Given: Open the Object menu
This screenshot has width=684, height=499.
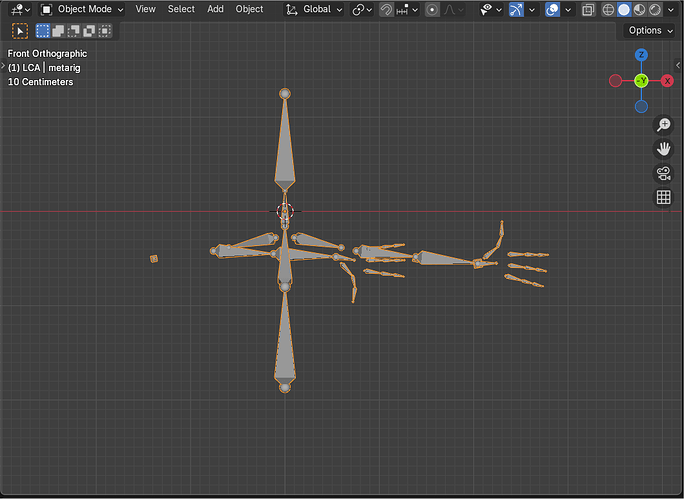Looking at the screenshot, I should click(249, 9).
